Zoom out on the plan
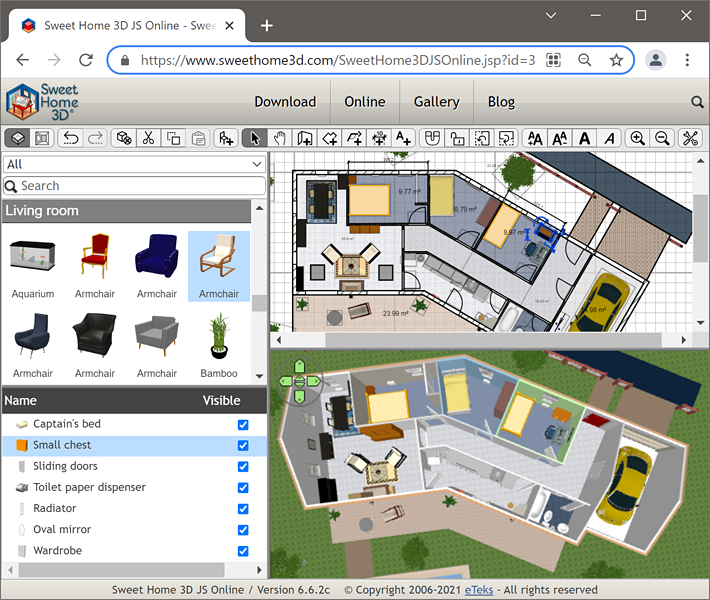The height and width of the screenshot is (600, 710). click(661, 138)
